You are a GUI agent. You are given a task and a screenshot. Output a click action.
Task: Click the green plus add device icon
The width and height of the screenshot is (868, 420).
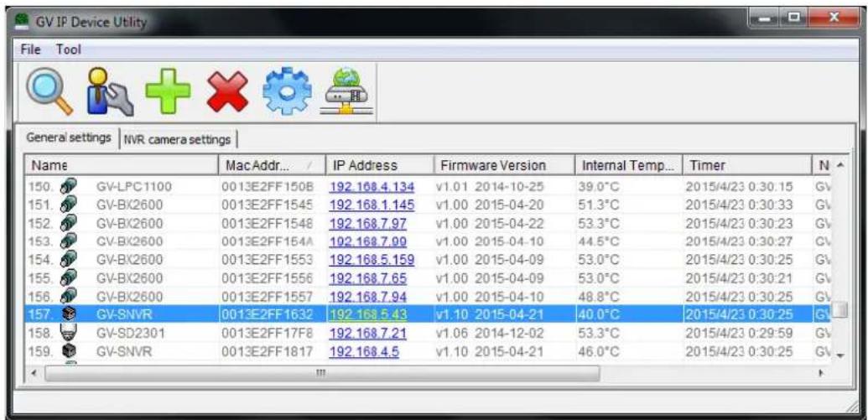tap(168, 92)
